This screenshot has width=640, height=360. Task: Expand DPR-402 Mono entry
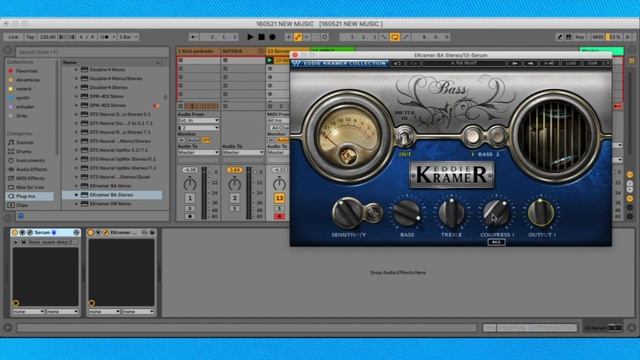[x=76, y=96]
